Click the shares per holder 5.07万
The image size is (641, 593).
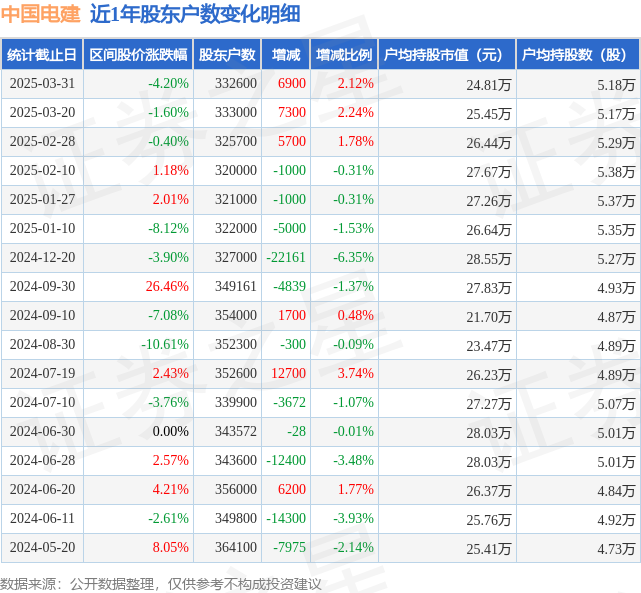pos(616,404)
